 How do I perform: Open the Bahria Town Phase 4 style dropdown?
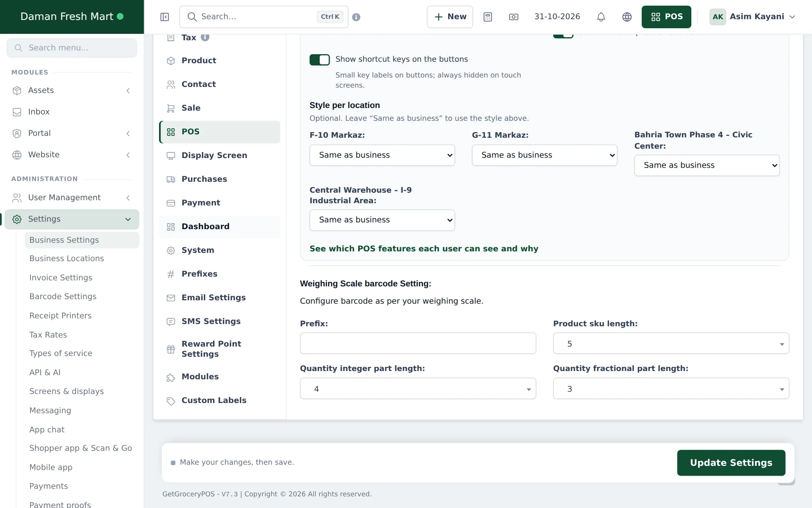point(707,165)
